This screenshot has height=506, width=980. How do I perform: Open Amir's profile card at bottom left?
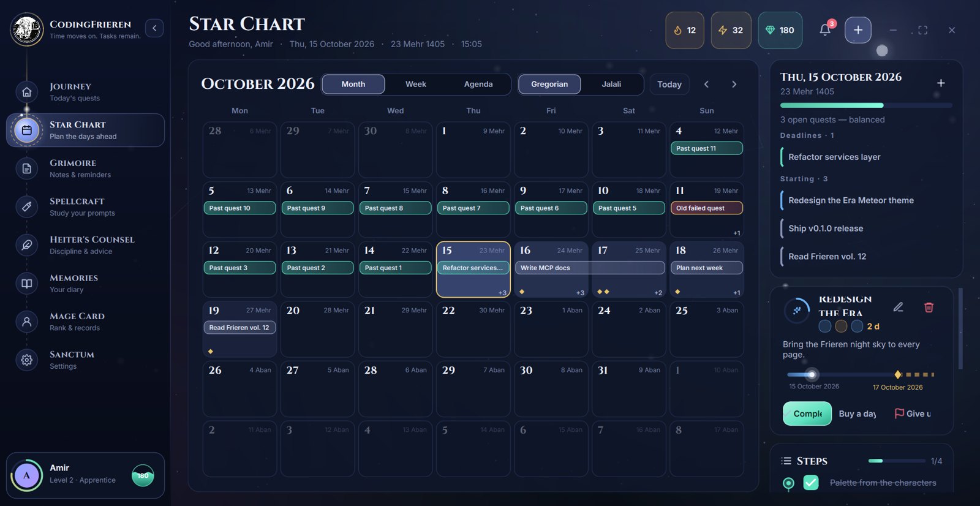[x=85, y=475]
